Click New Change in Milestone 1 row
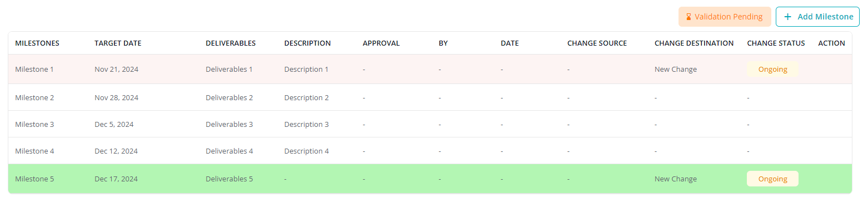The width and height of the screenshot is (868, 202). pyautogui.click(x=676, y=70)
